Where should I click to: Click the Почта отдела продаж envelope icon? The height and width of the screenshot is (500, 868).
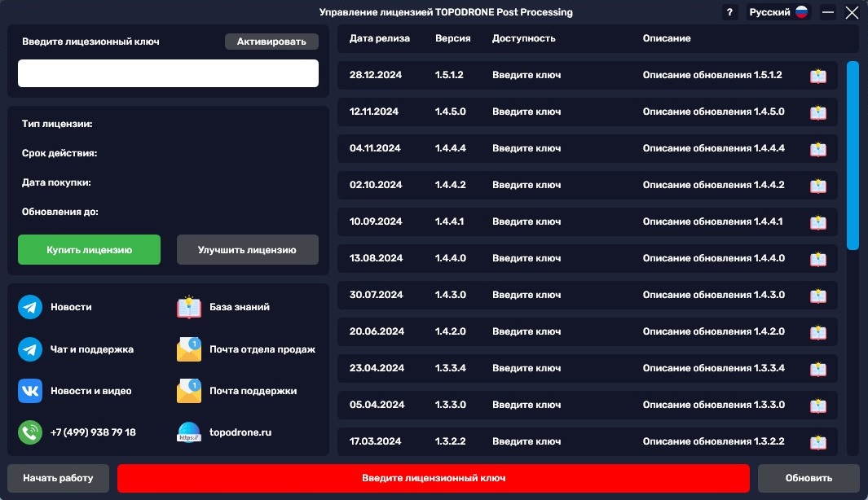189,349
